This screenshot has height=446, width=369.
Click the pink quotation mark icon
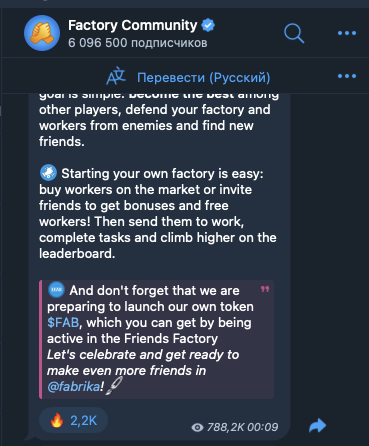265,289
